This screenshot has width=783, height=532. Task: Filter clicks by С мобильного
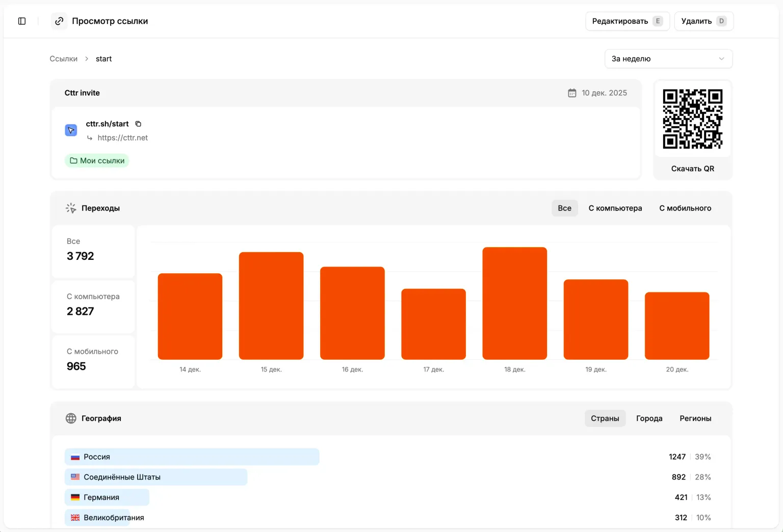coord(685,208)
